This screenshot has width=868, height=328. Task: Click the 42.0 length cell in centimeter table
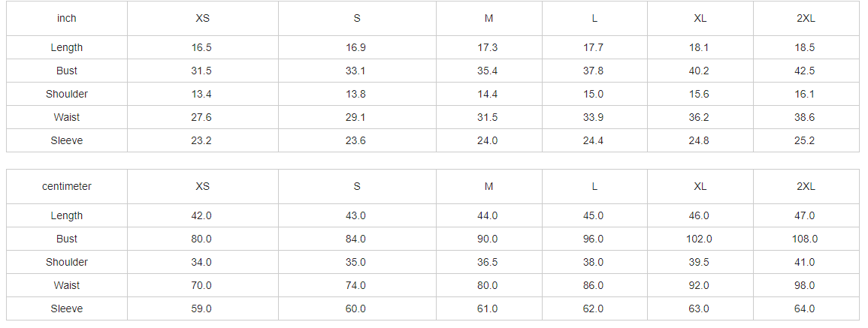click(203, 215)
